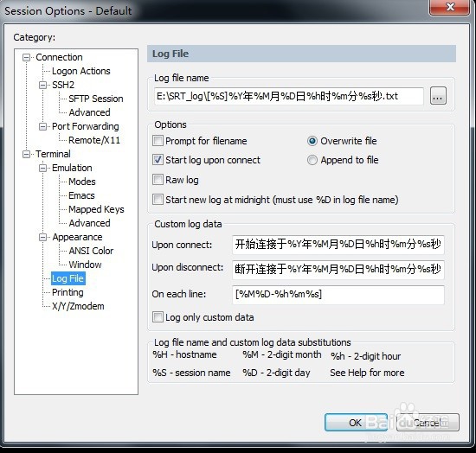Screen dimensions: 476x453
Task: Collapse the SSH2 tree node
Action: (43, 85)
